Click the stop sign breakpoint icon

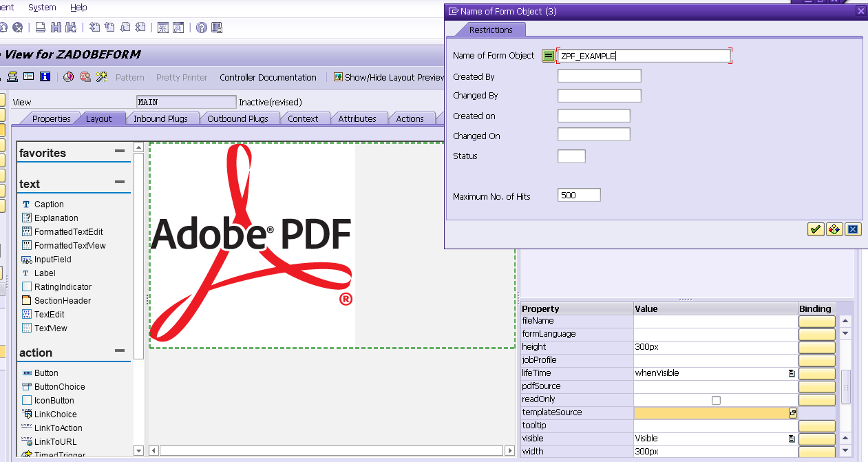pos(85,77)
